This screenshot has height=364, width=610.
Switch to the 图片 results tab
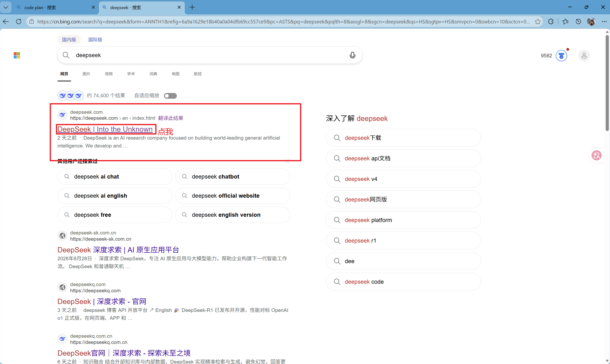coord(86,74)
